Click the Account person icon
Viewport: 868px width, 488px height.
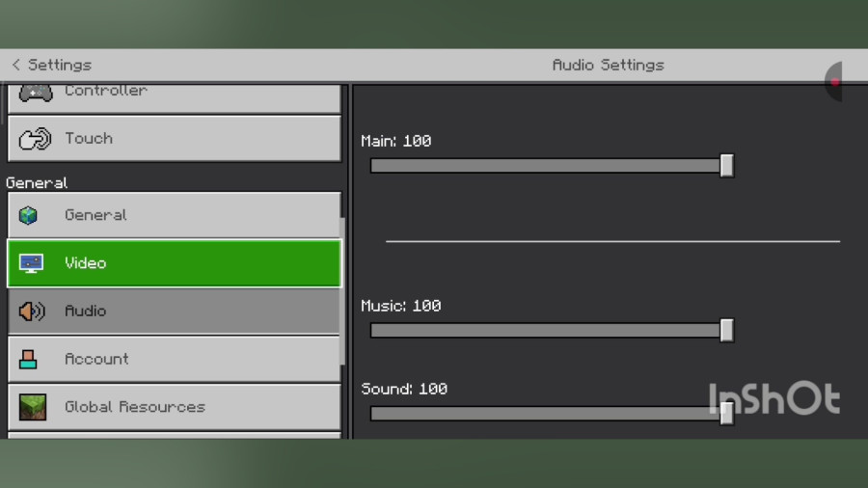click(28, 359)
